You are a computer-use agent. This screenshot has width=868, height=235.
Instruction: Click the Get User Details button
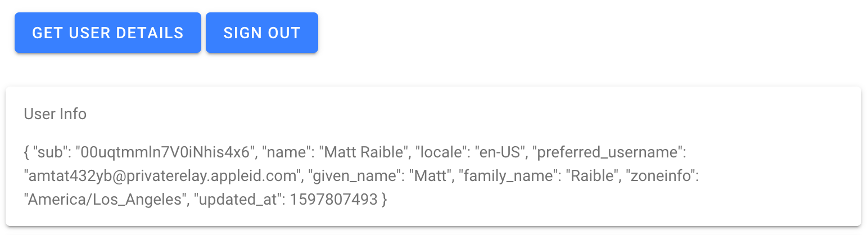point(107,33)
